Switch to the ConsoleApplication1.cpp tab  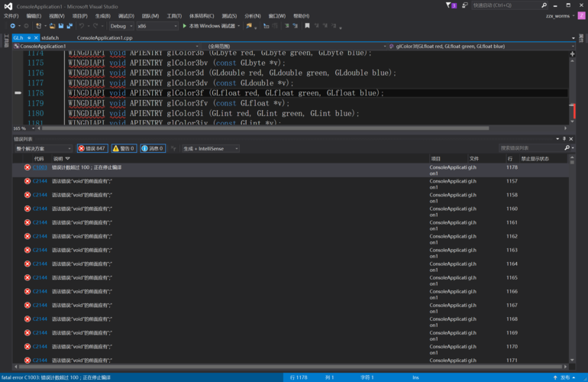105,38
